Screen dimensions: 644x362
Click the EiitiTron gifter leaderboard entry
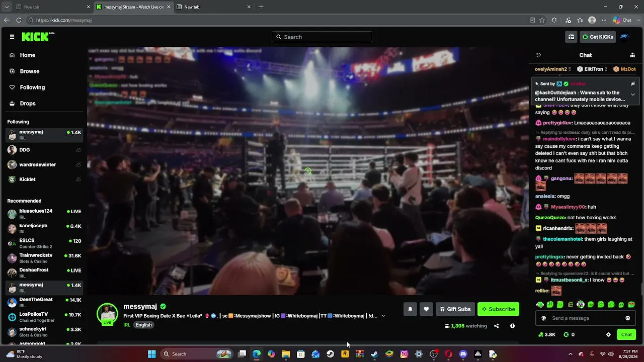click(x=592, y=69)
